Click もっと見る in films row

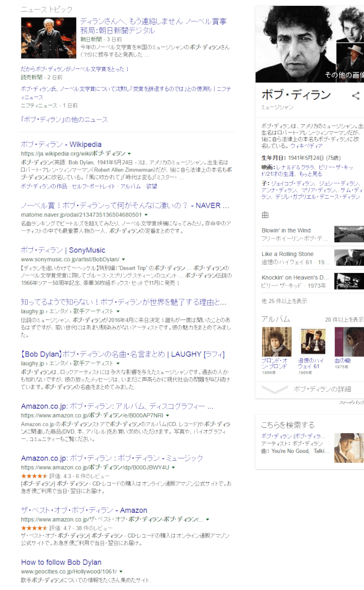[x=311, y=174]
